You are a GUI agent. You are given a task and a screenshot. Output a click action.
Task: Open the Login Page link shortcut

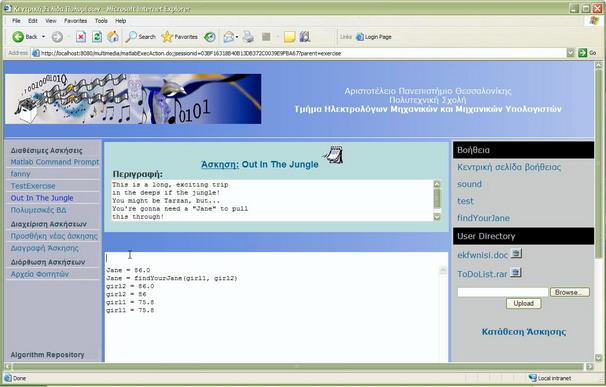[374, 37]
